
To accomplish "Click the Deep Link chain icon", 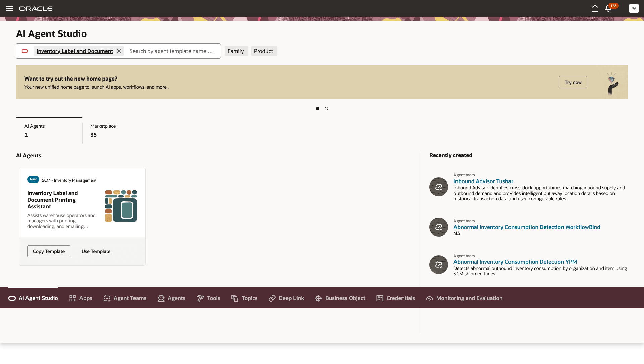I will pos(272,298).
